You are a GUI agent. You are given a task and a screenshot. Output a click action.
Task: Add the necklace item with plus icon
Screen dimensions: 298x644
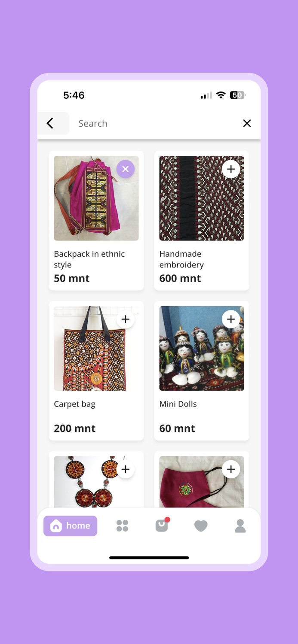click(126, 469)
